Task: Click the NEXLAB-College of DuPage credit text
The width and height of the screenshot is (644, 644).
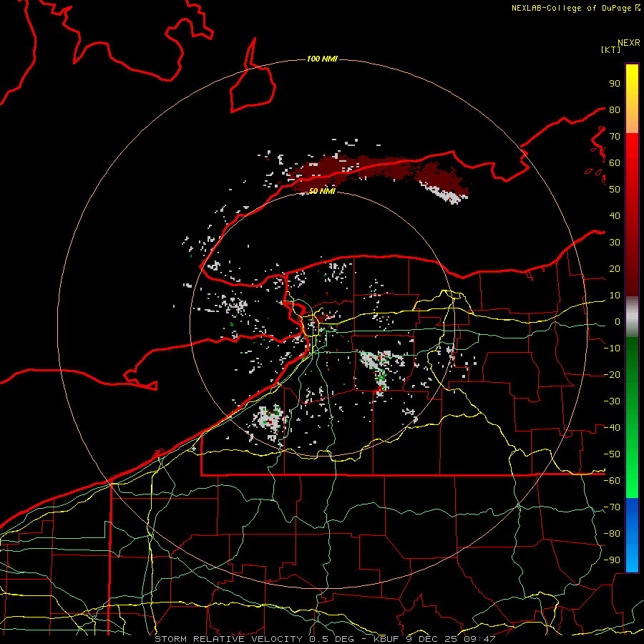Action: (575, 8)
